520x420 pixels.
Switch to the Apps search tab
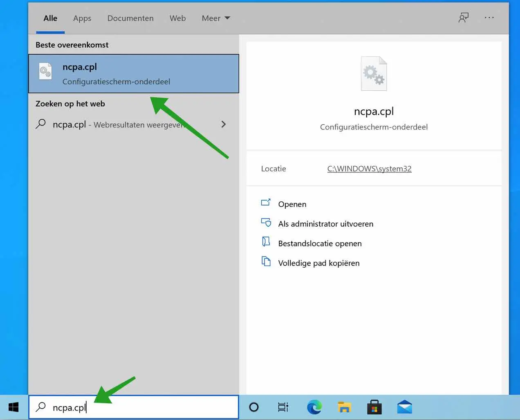tap(82, 18)
